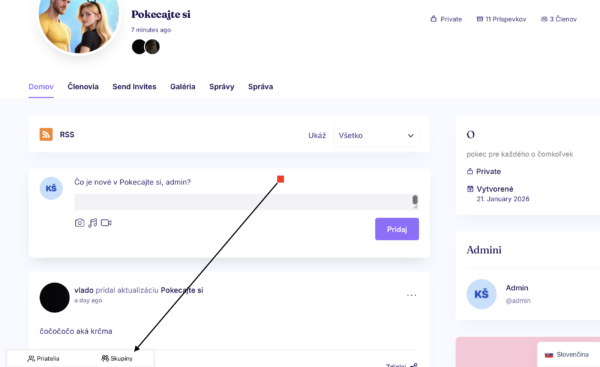
Task: Open the Správa tab
Action: pos(260,86)
